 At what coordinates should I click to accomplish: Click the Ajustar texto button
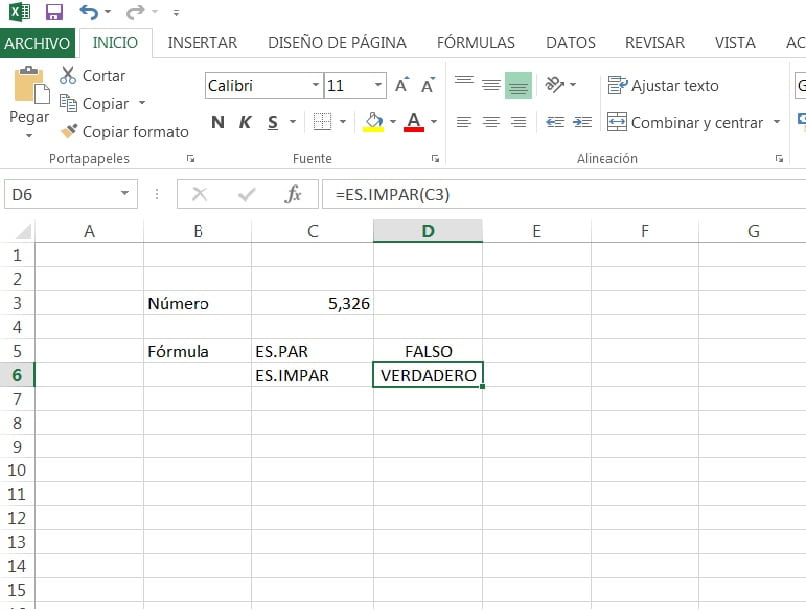[663, 85]
